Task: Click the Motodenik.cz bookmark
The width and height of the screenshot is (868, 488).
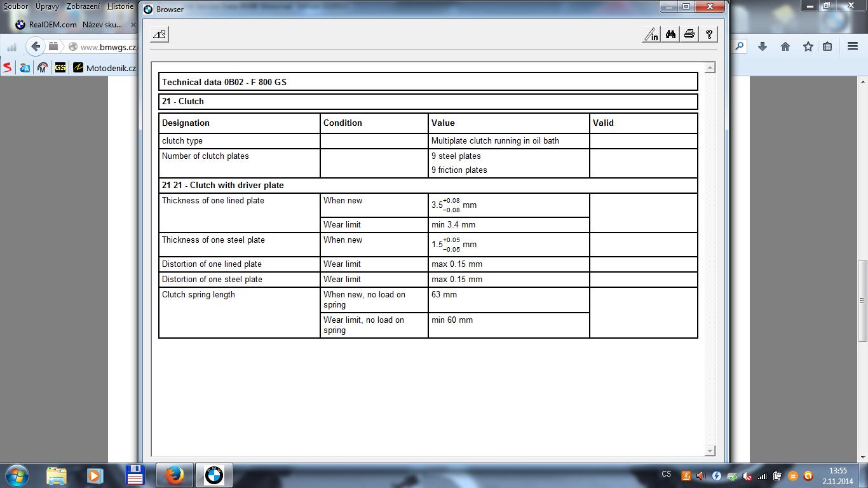Action: click(105, 67)
